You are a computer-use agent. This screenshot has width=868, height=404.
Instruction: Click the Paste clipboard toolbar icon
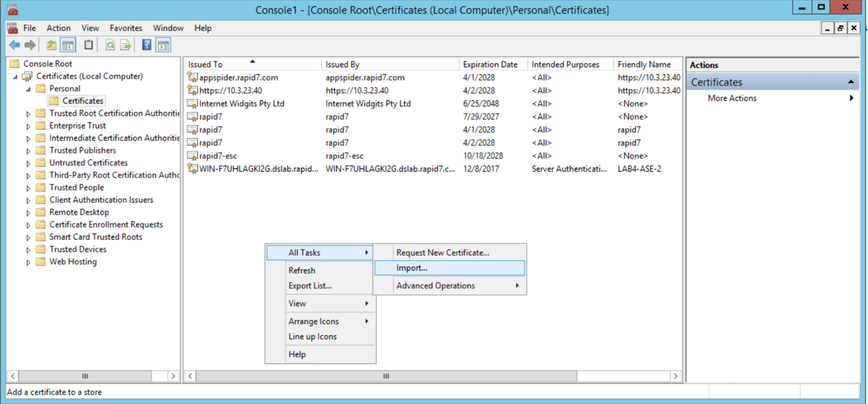89,45
